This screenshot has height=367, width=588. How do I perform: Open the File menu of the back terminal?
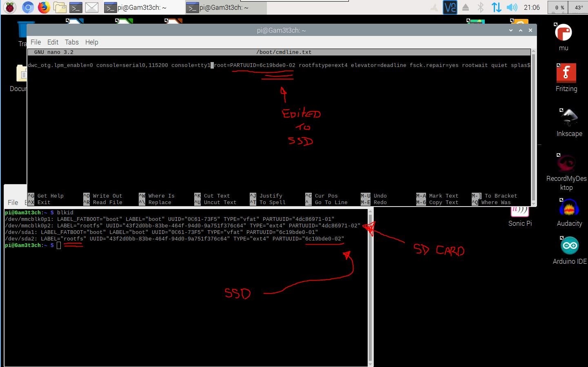pyautogui.click(x=13, y=202)
